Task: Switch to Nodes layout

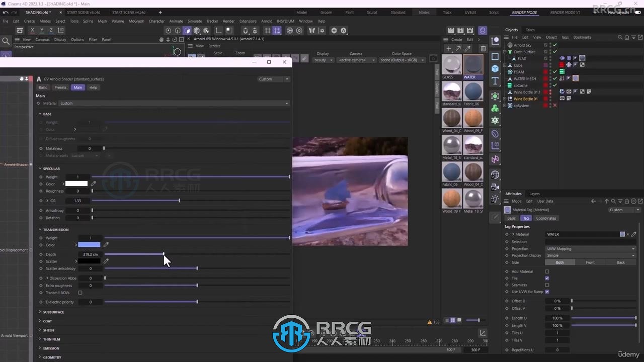Action: click(424, 12)
